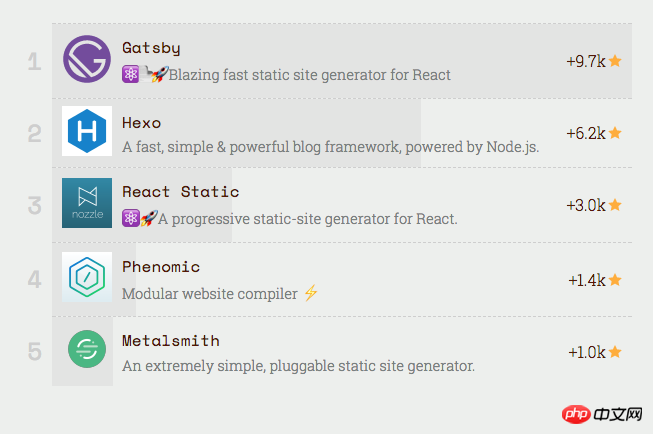
Task: Click the star next to +1.4k
Action: [x=615, y=280]
